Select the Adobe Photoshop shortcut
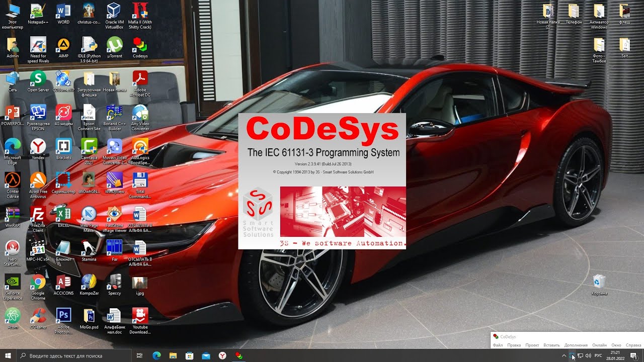644x362 pixels. pyautogui.click(x=63, y=321)
